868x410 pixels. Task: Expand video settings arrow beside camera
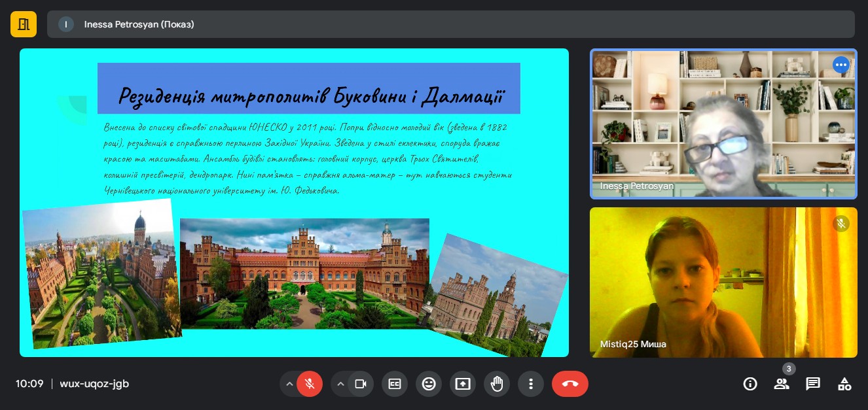click(340, 384)
